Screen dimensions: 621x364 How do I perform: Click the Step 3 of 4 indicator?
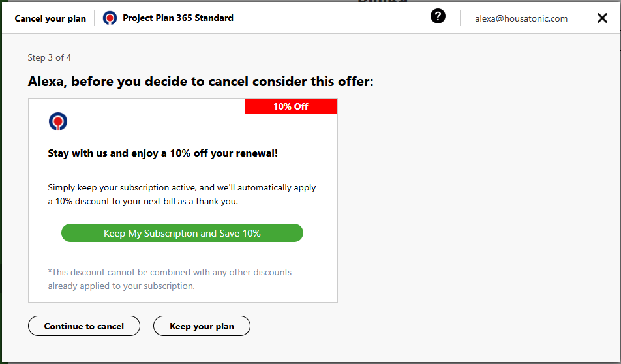[x=49, y=57]
